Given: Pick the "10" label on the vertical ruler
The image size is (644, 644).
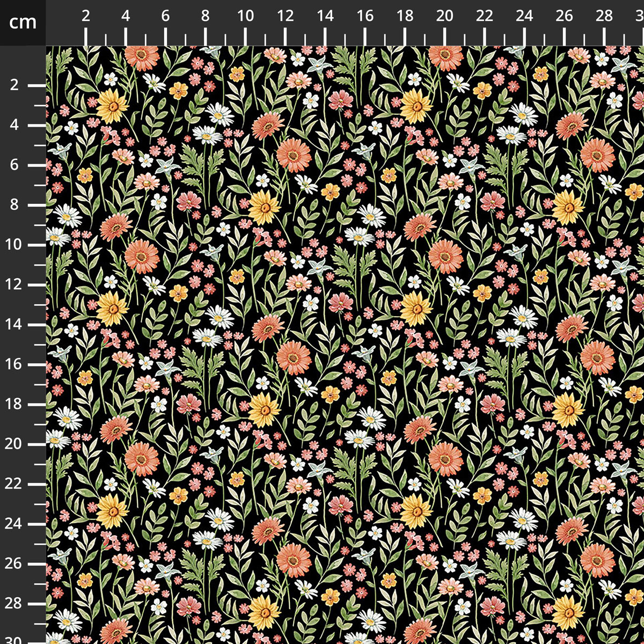Looking at the screenshot, I should tap(14, 245).
